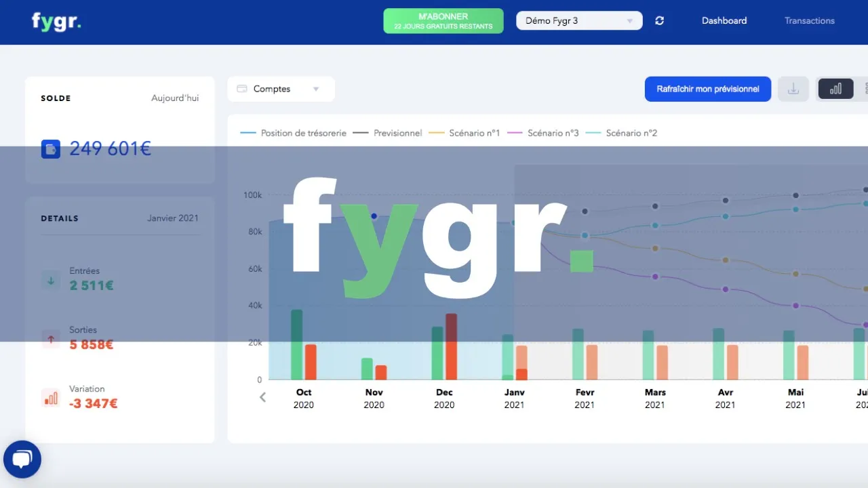
Task: Click the orange Avr 2021 forecast bar
Action: 732,362
